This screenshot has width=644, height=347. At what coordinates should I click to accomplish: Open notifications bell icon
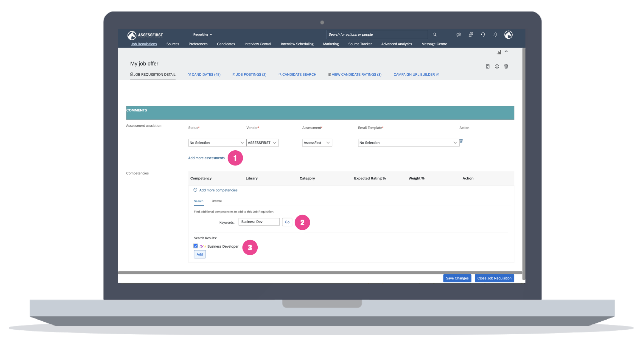[x=495, y=35]
